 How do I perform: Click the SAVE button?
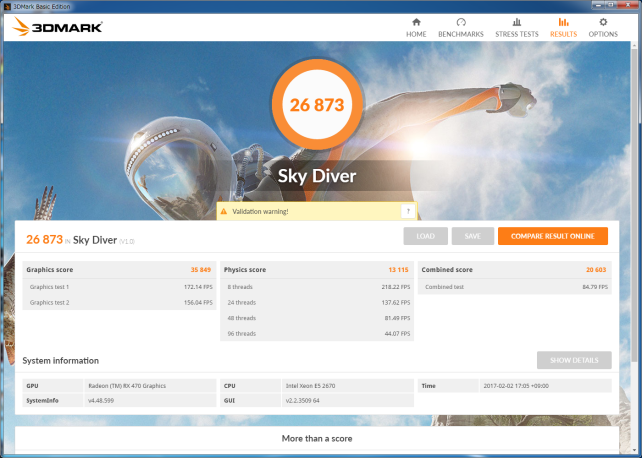[x=472, y=236]
